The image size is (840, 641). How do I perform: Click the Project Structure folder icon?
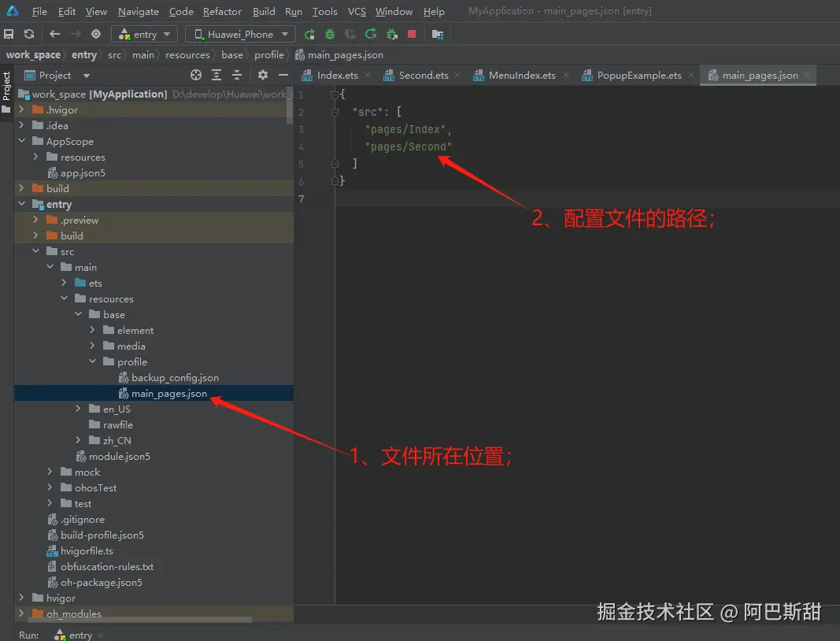(x=438, y=35)
